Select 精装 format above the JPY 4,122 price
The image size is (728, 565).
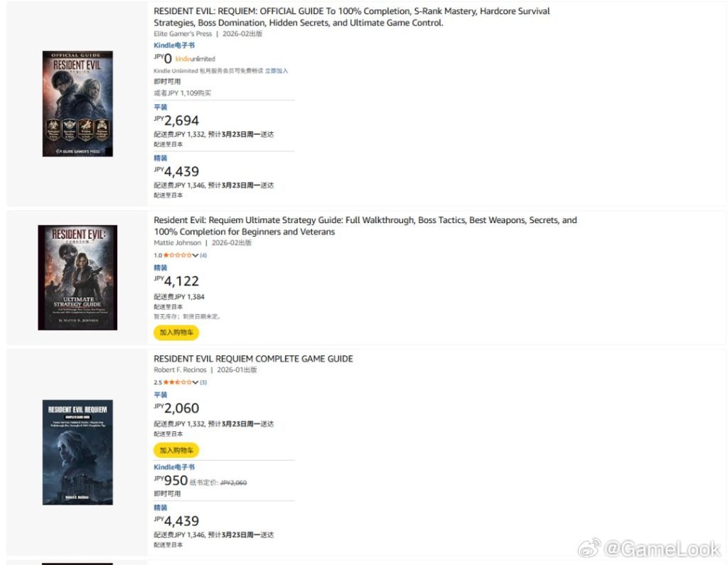[161, 268]
